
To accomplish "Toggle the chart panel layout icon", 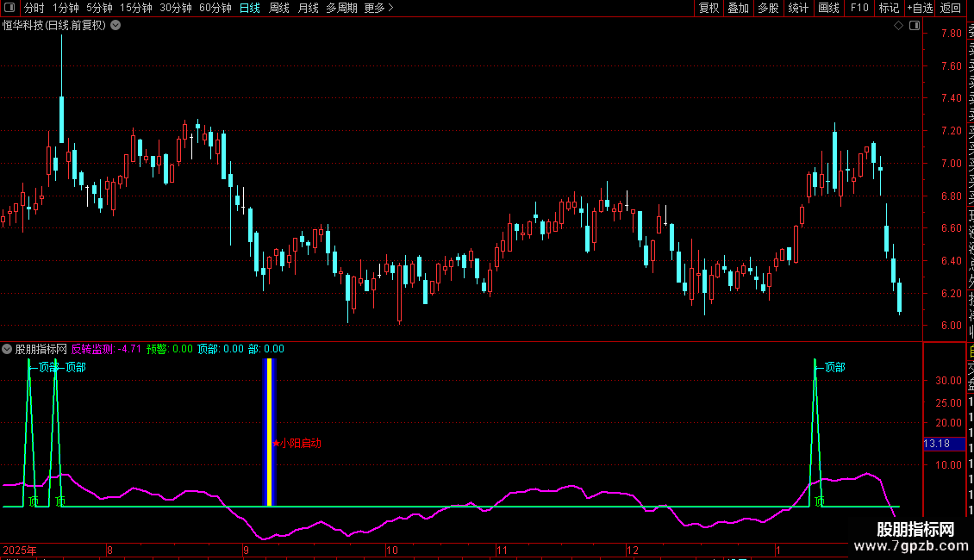I will point(915,26).
